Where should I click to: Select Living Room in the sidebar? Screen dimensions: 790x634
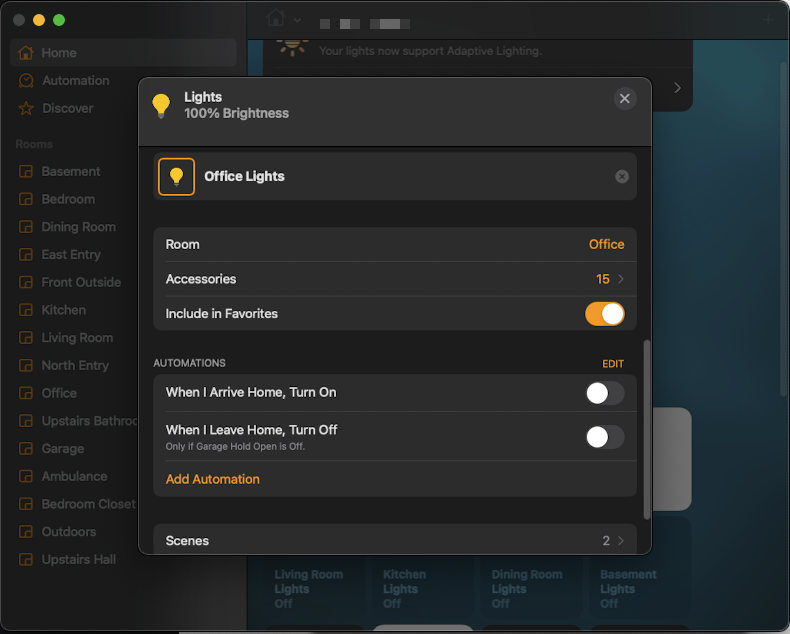[76, 338]
